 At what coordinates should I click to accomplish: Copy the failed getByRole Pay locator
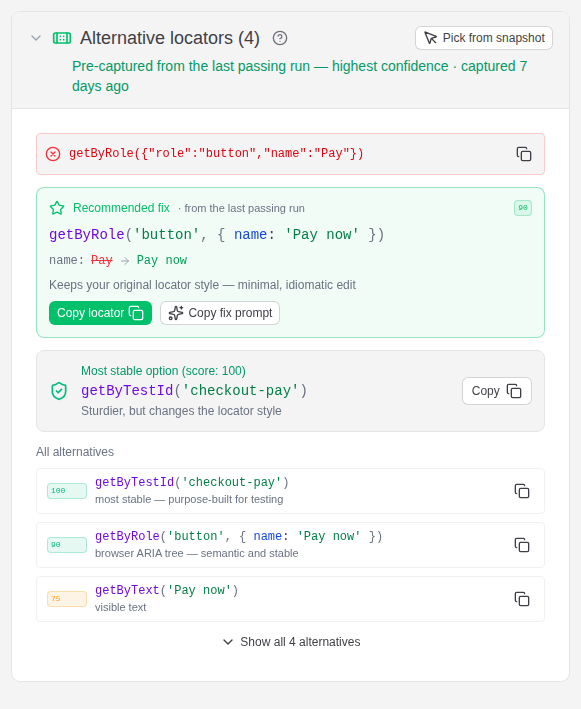524,154
